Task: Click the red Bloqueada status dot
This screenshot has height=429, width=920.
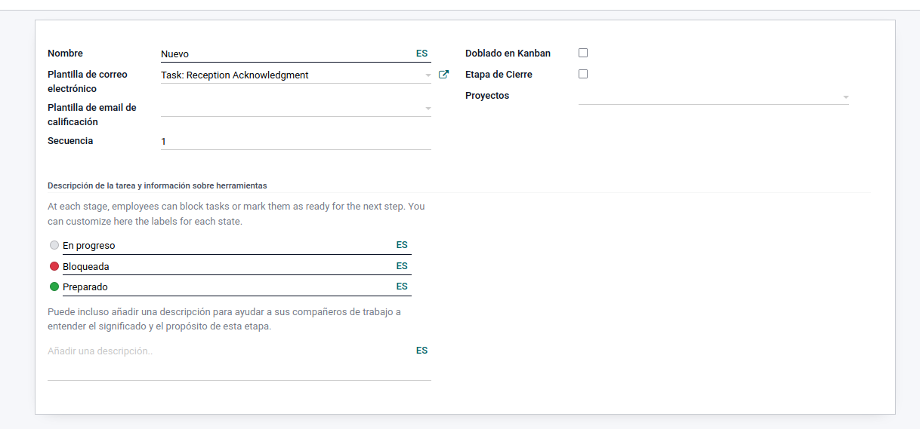Action: pyautogui.click(x=55, y=266)
